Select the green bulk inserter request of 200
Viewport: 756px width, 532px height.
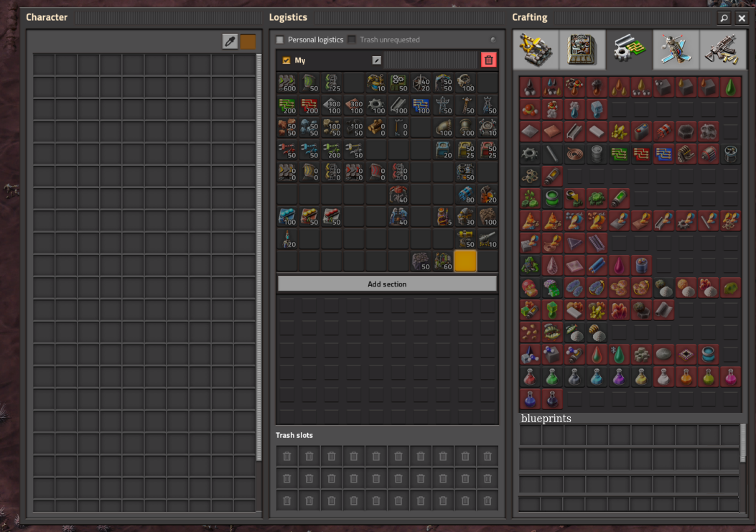(332, 149)
